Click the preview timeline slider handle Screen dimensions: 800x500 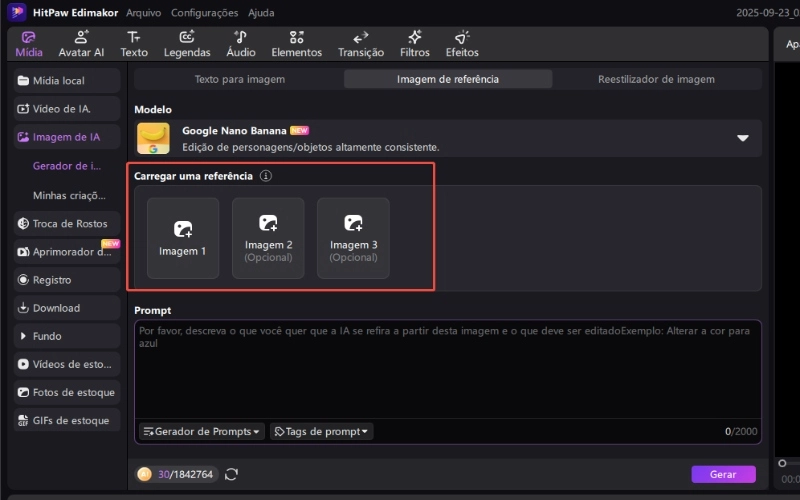point(782,463)
